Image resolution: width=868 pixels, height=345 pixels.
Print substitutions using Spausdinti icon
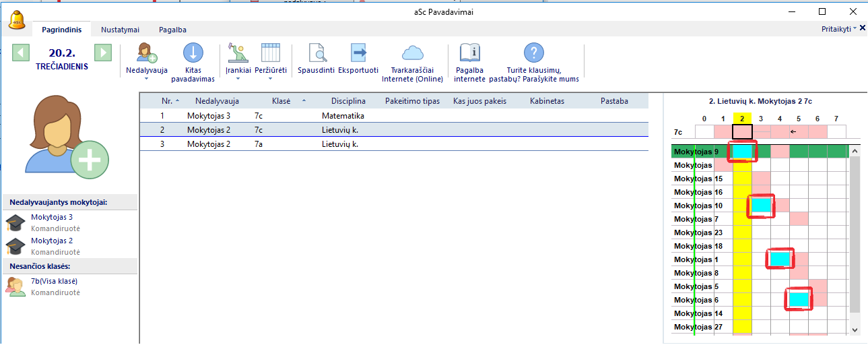pyautogui.click(x=316, y=53)
